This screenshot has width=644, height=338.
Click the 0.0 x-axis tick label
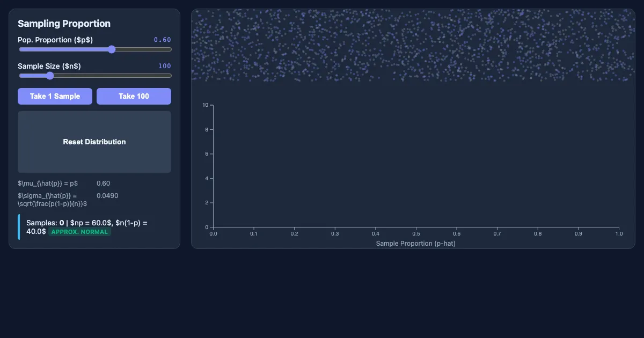[213, 234]
